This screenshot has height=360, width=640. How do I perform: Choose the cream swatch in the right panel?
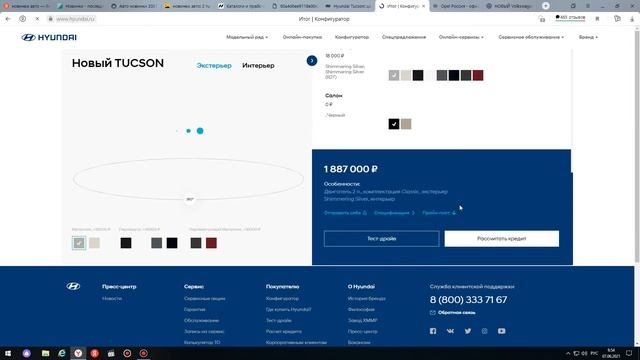click(406, 75)
